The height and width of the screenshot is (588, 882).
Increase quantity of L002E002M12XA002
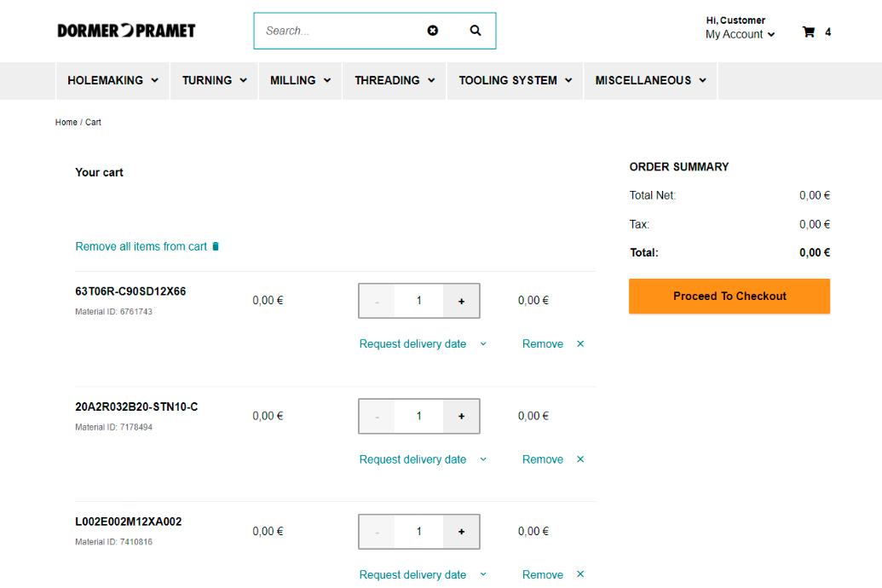461,532
